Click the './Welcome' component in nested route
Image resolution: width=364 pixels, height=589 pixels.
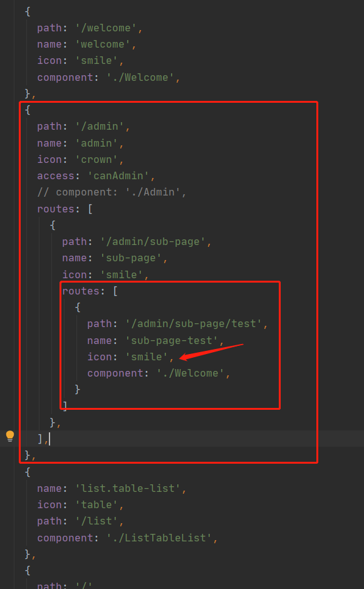click(190, 373)
